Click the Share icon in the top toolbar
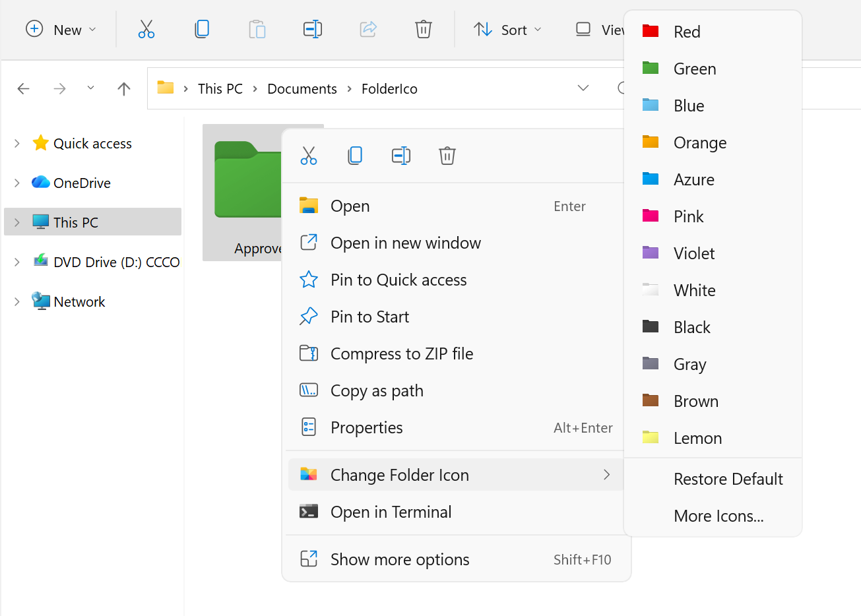The height and width of the screenshot is (616, 861). (367, 29)
